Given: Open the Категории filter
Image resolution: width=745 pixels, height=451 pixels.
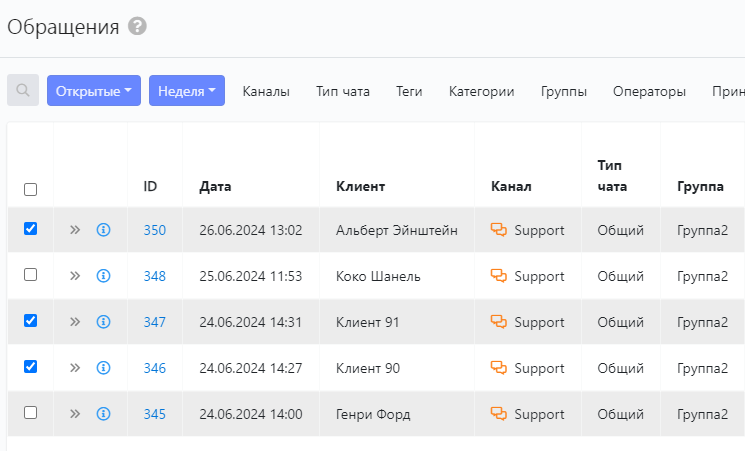Looking at the screenshot, I should tap(481, 91).
